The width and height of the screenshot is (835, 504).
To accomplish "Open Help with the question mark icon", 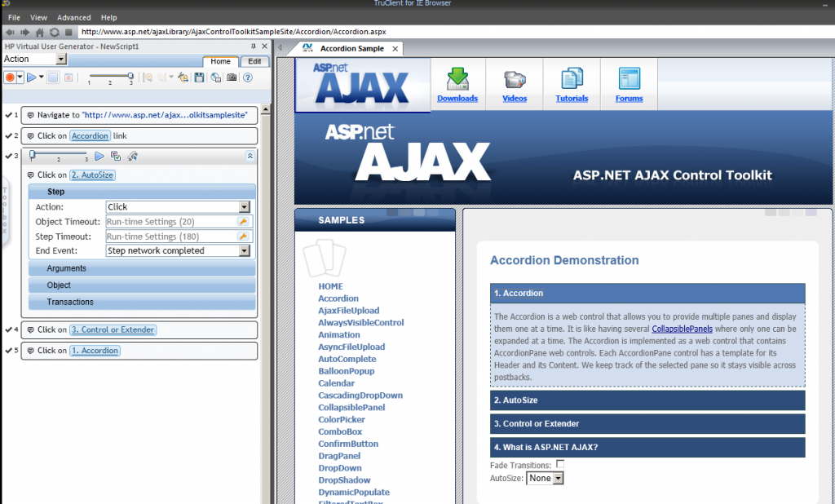I will pos(248,77).
